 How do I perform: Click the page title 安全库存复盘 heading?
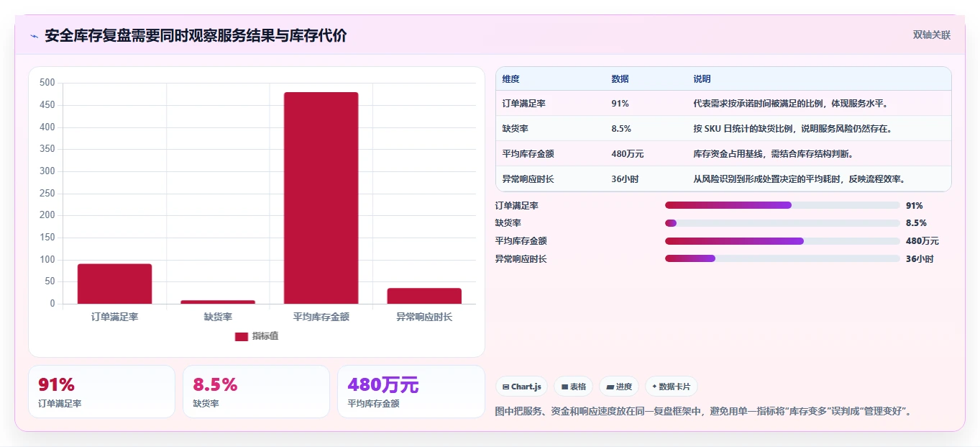(196, 36)
